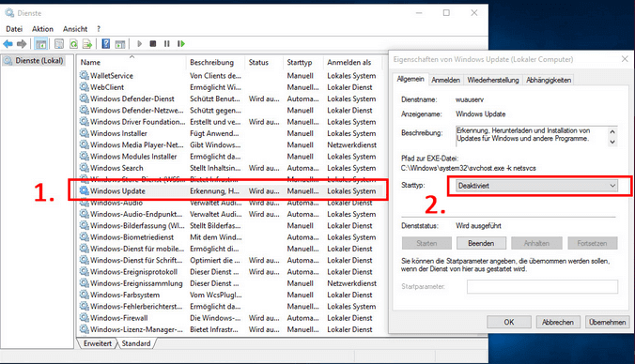This screenshot has height=364, width=635.
Task: Select Windows-Dienst für Schrift service name
Action: click(136, 261)
